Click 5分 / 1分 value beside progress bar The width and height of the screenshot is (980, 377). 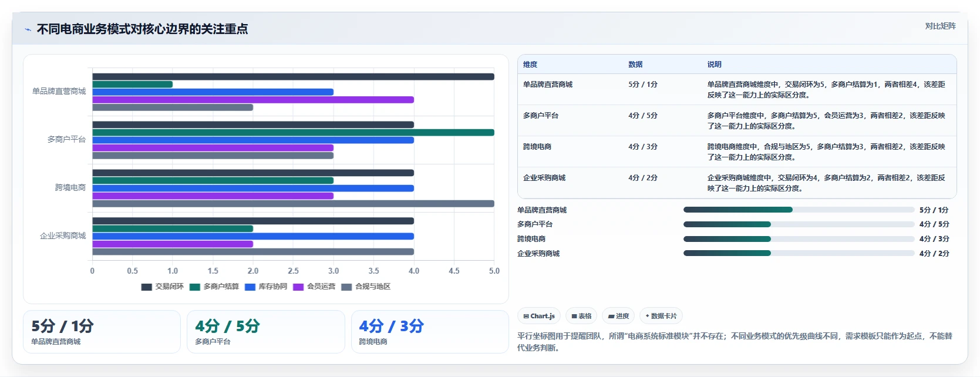[934, 210]
